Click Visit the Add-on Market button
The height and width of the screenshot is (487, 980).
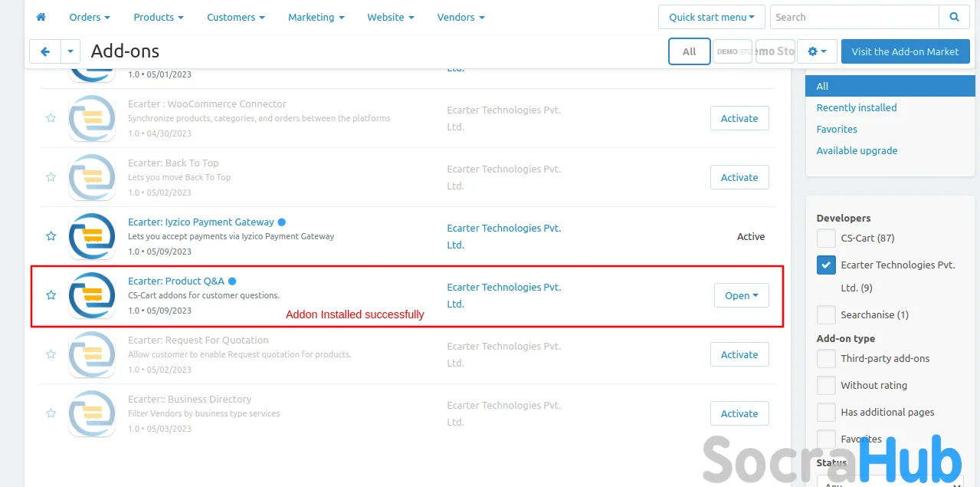[905, 51]
